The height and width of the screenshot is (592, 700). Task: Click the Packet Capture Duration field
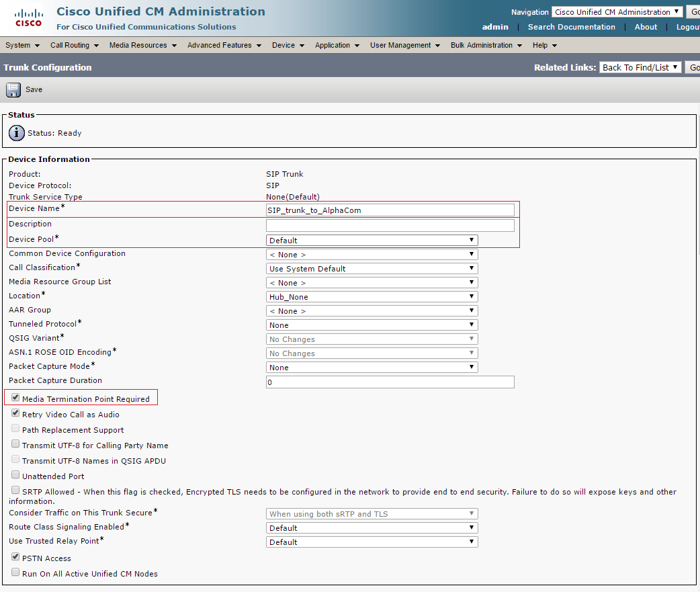[390, 382]
